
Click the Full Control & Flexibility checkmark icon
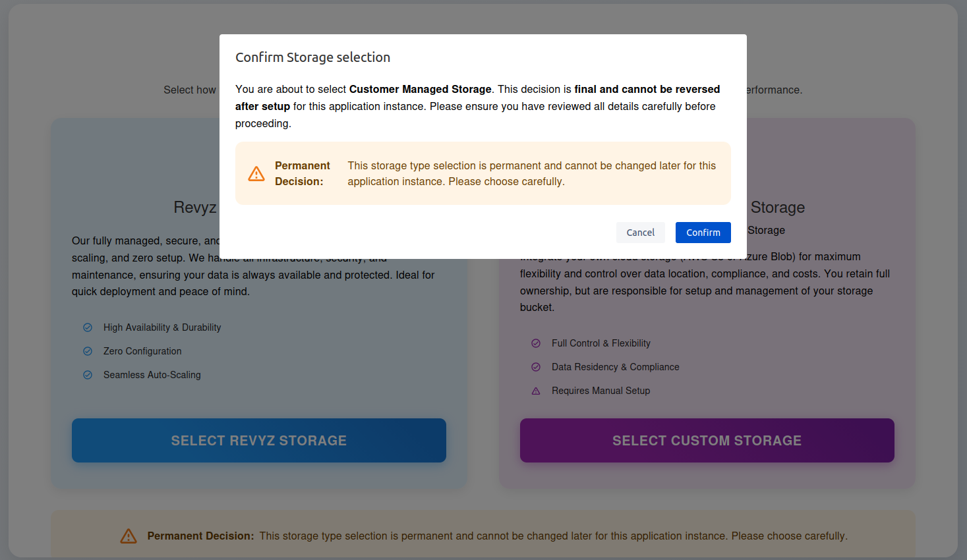(536, 343)
